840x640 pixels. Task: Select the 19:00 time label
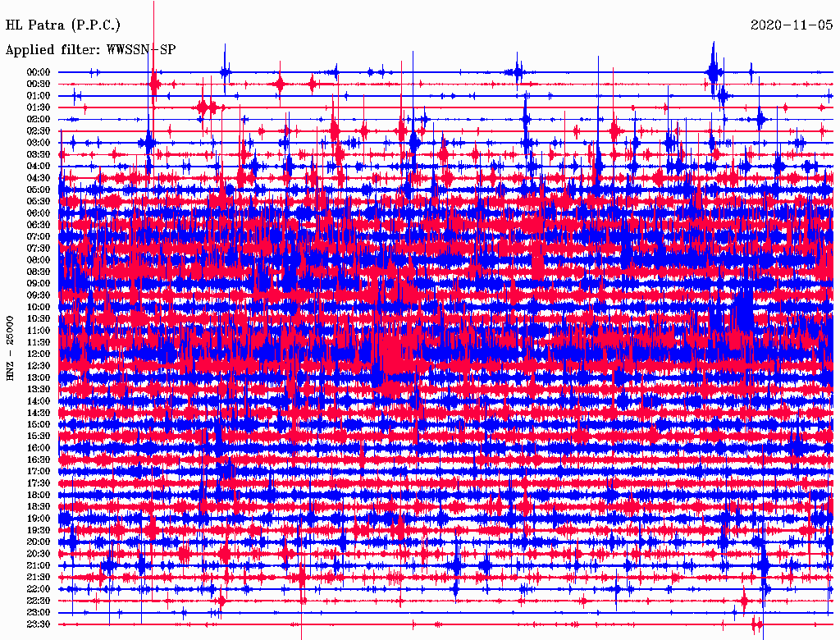pyautogui.click(x=39, y=519)
